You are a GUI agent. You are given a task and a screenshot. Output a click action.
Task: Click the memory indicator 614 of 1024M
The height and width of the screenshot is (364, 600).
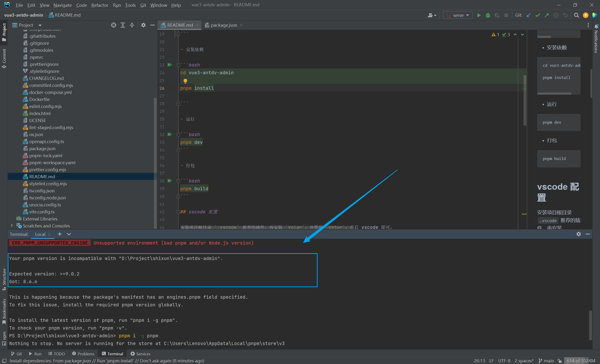(x=581, y=360)
